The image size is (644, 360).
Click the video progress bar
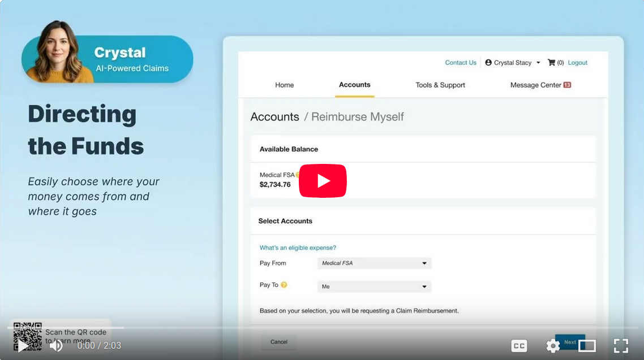tap(322, 328)
